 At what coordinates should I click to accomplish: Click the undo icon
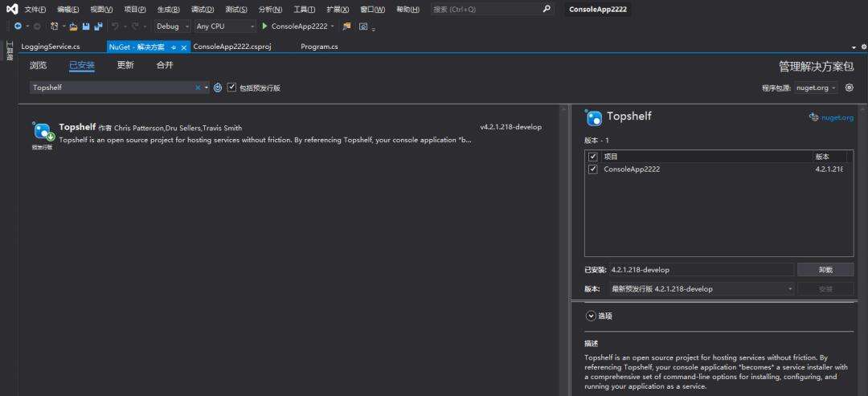[115, 26]
